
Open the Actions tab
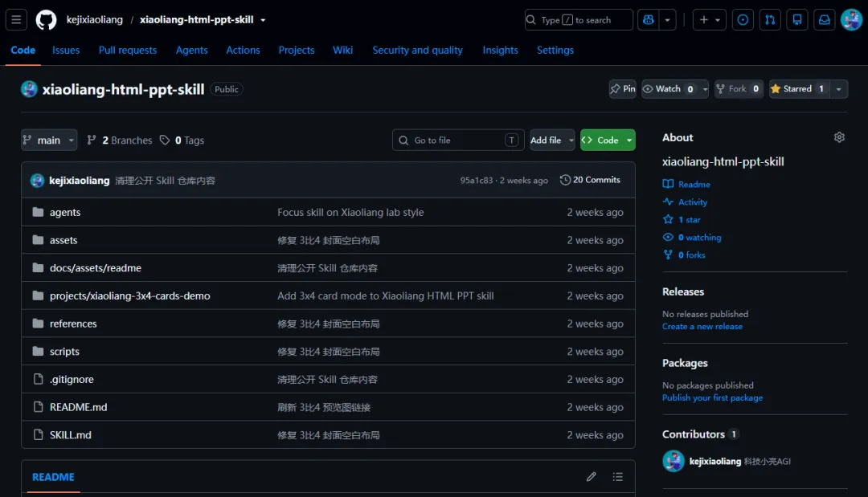pos(243,50)
